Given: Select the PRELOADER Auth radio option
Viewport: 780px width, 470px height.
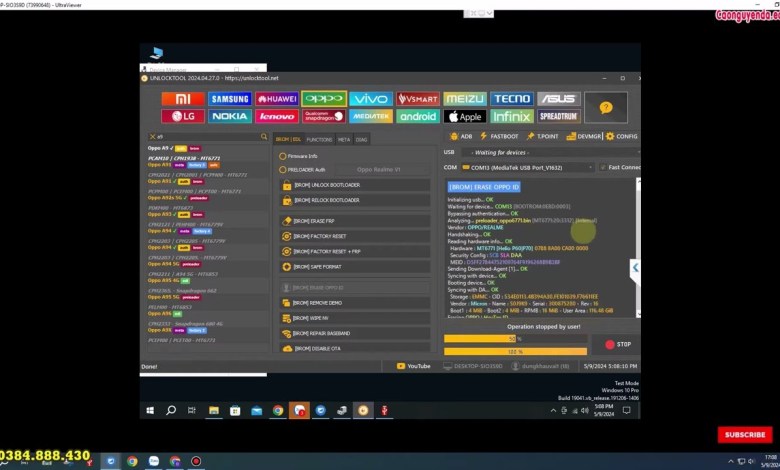Looking at the screenshot, I should pyautogui.click(x=280, y=170).
